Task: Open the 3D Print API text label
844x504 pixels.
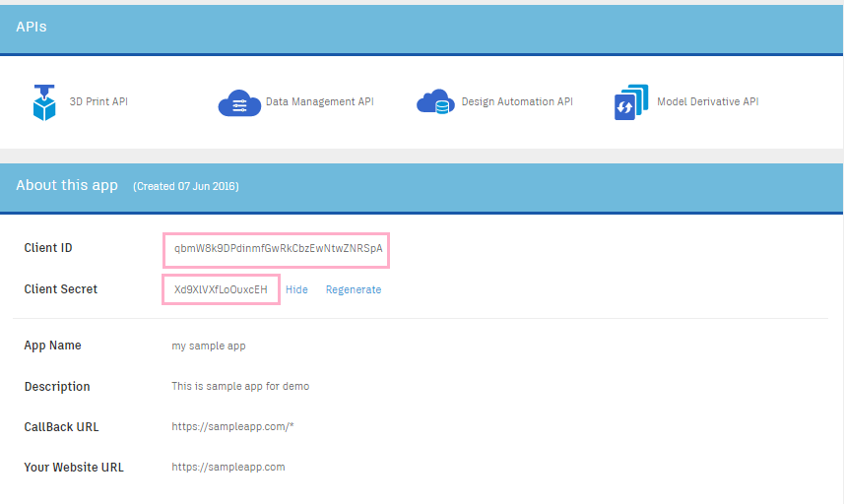Action: point(98,102)
